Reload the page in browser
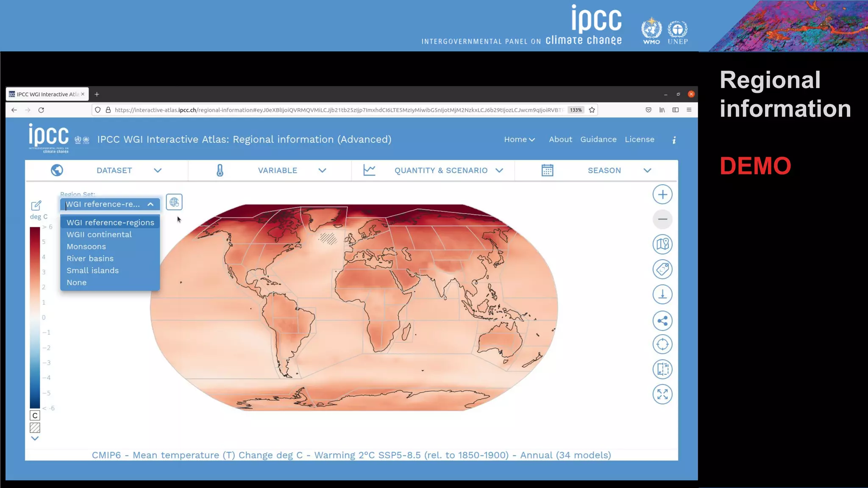868x488 pixels. tap(41, 110)
